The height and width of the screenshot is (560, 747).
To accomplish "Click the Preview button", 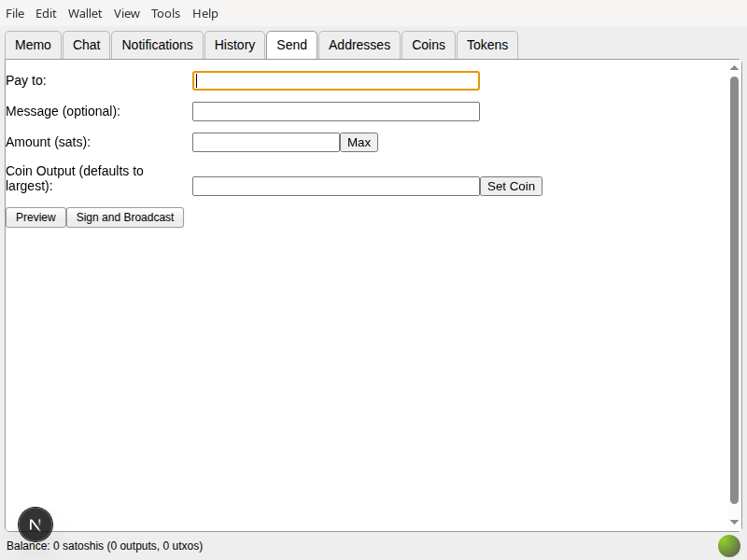I will pos(35,217).
